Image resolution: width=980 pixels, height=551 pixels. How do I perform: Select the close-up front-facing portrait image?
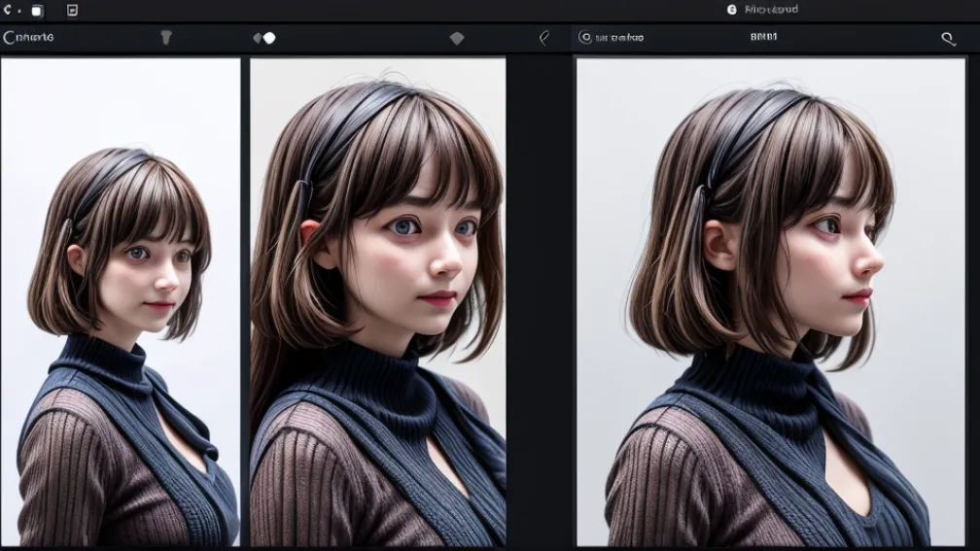tap(377, 301)
